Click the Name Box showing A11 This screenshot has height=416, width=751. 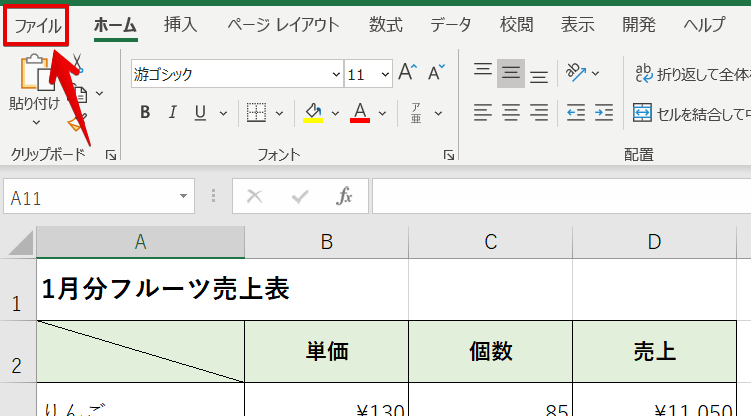click(x=91, y=196)
